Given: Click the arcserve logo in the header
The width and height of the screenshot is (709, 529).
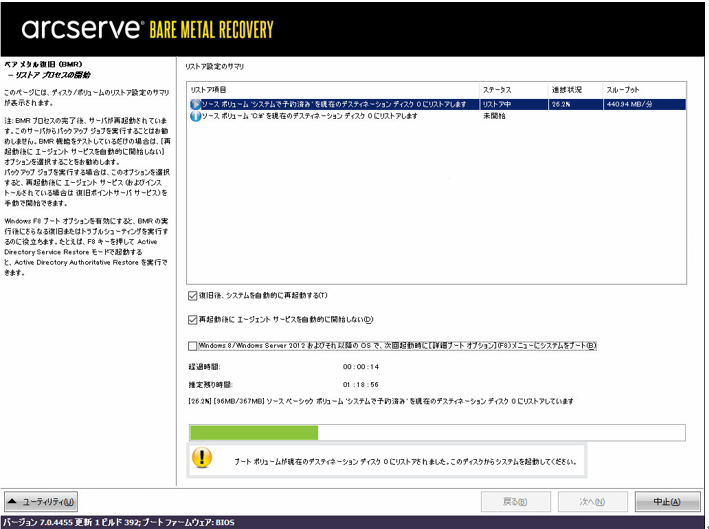Looking at the screenshot, I should click(82, 29).
